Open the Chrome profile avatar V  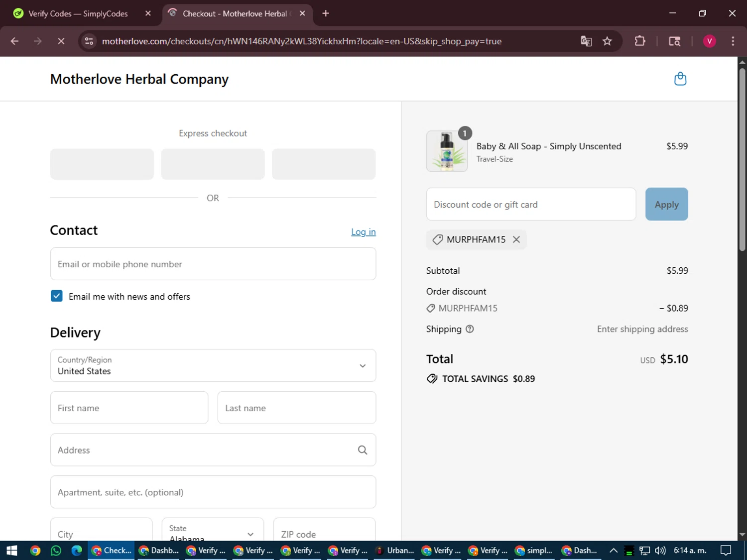click(x=709, y=41)
